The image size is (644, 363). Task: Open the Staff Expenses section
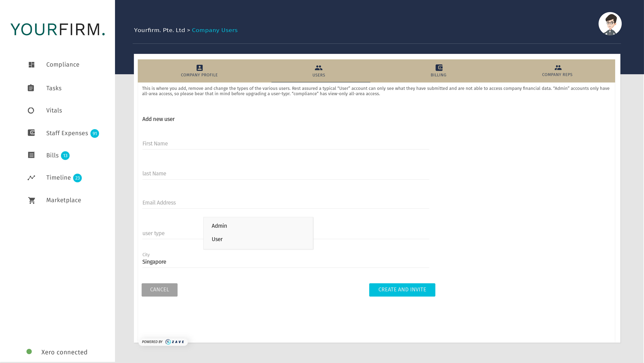tap(67, 133)
